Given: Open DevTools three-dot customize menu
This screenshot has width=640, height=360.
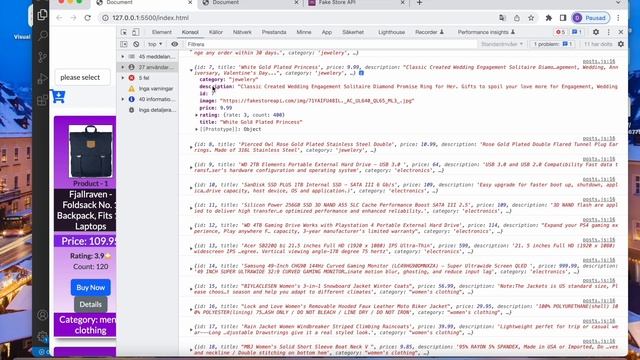Looking at the screenshot, I should point(609,32).
